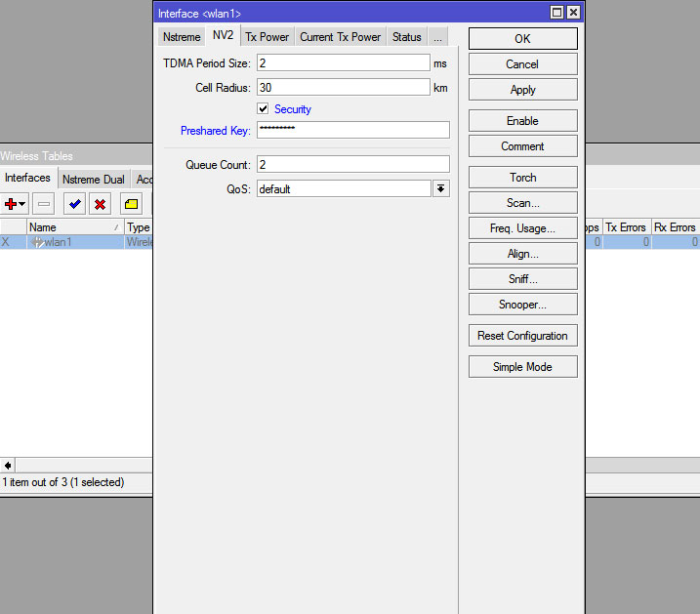Click the Reset Configuration button
The width and height of the screenshot is (700, 614).
click(522, 336)
